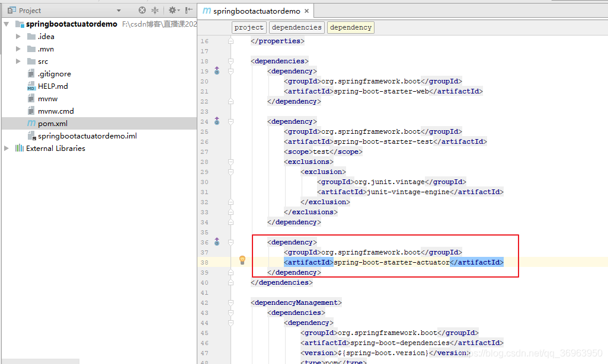
Task: Select the .gitignore file
Action: point(55,73)
